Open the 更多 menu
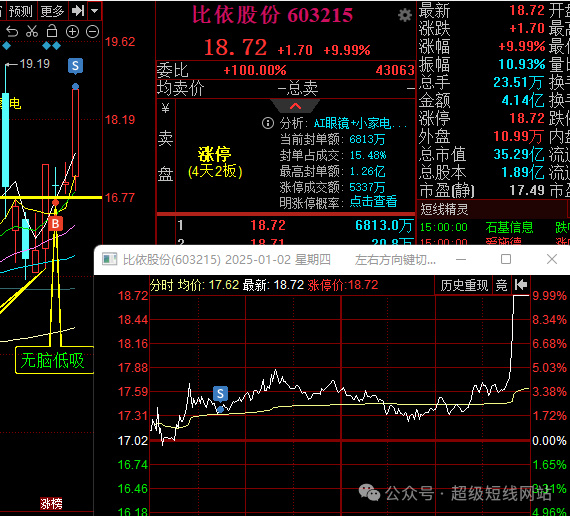570x516 pixels. tap(52, 11)
